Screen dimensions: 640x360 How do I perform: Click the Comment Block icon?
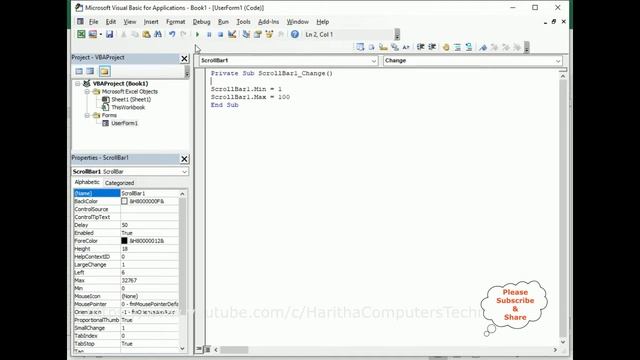(x=457, y=47)
